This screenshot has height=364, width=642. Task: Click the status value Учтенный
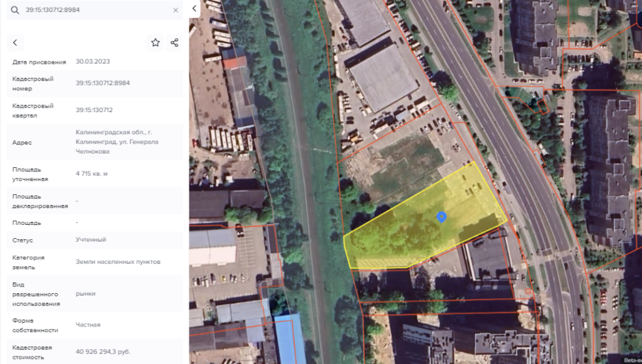click(x=91, y=240)
